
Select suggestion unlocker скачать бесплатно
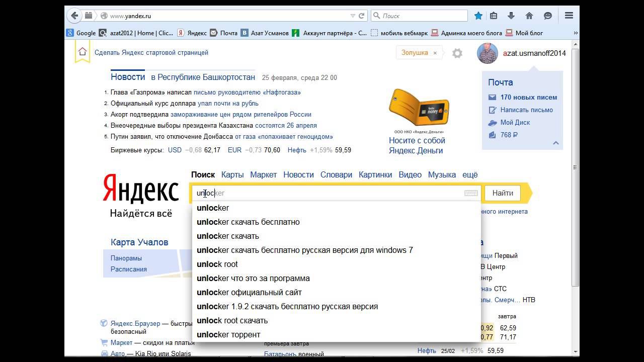(336, 222)
